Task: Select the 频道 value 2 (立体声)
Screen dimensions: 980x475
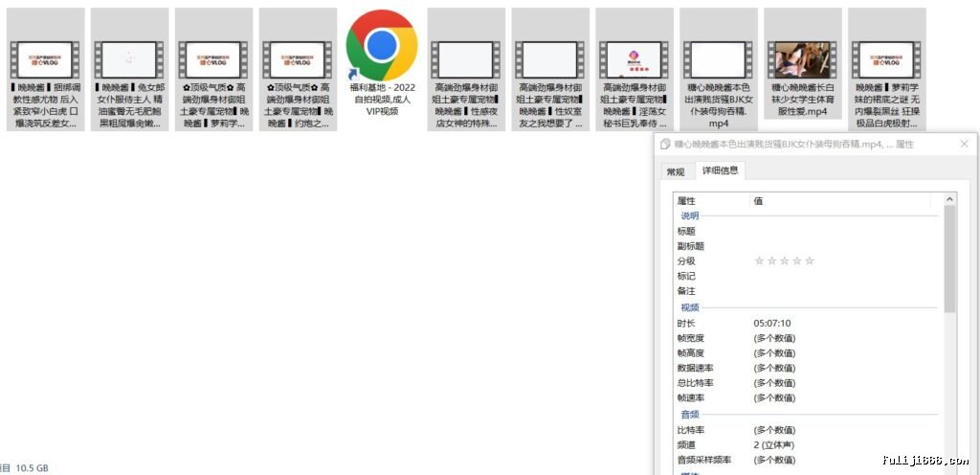Action: click(x=773, y=445)
